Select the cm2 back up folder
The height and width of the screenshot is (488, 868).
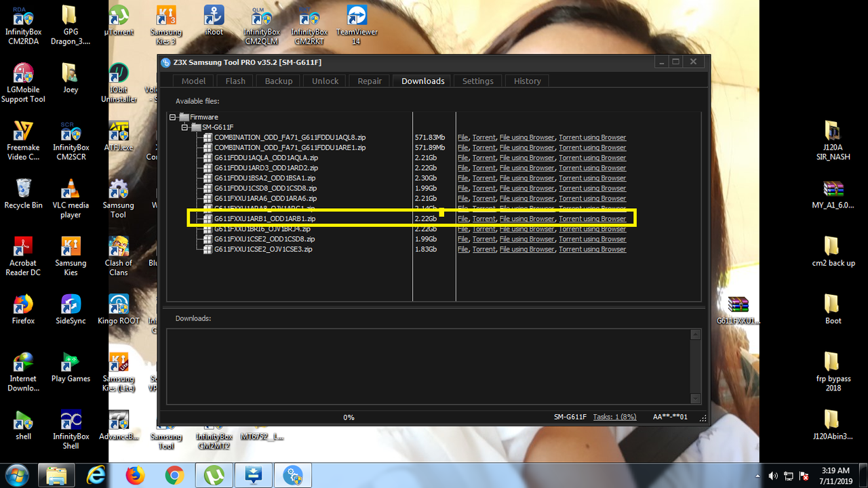833,251
